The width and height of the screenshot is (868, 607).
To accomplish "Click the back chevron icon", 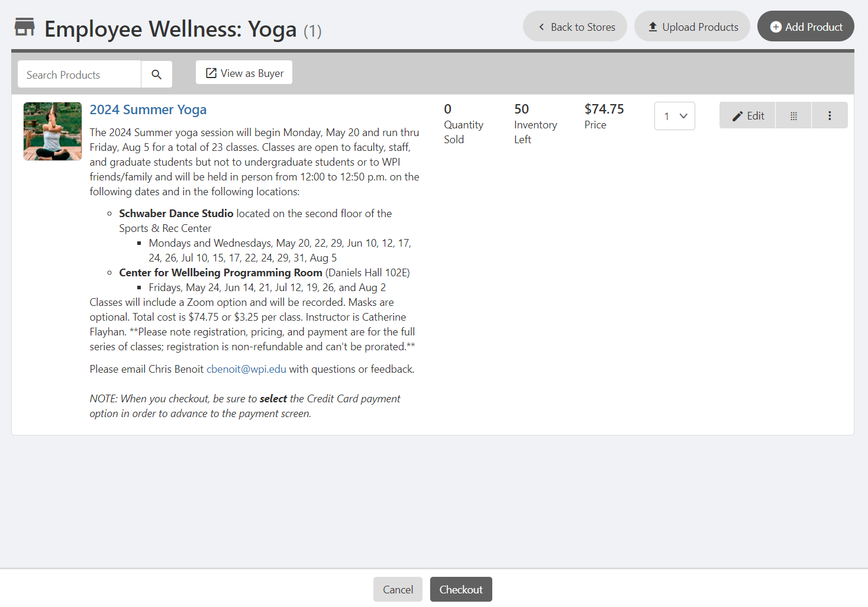I will (541, 27).
